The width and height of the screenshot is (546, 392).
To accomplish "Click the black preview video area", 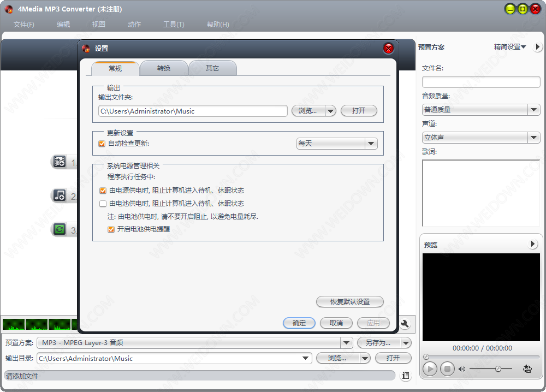I will point(481,297).
